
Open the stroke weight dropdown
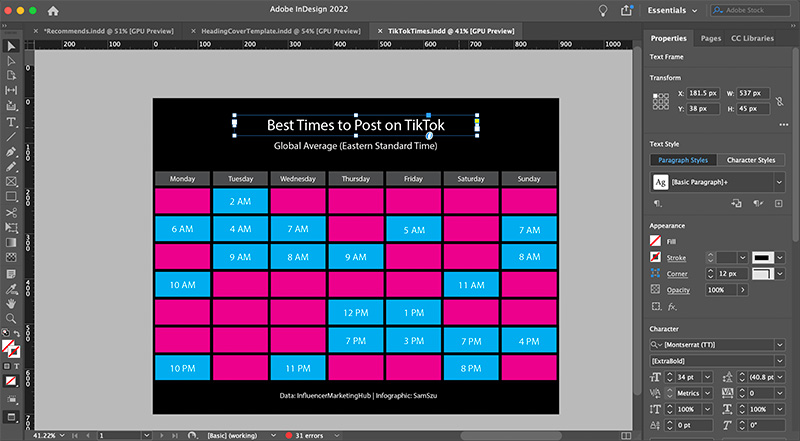click(743, 258)
